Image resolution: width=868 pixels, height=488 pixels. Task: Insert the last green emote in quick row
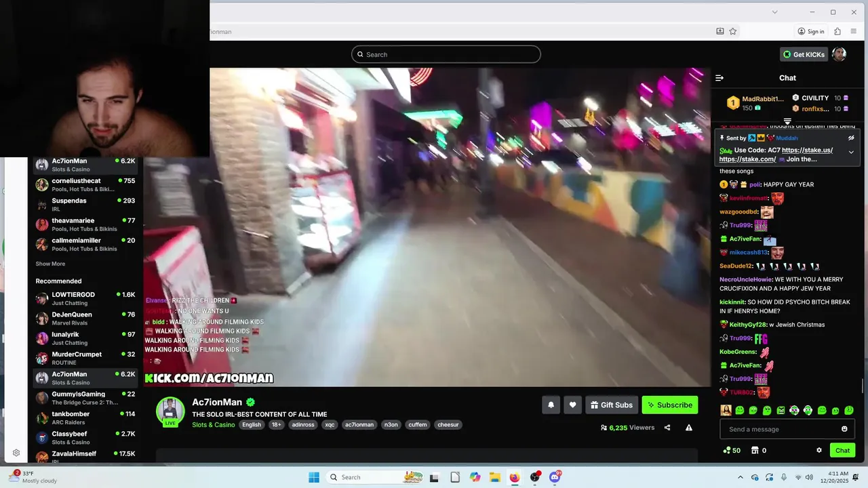pos(849,410)
